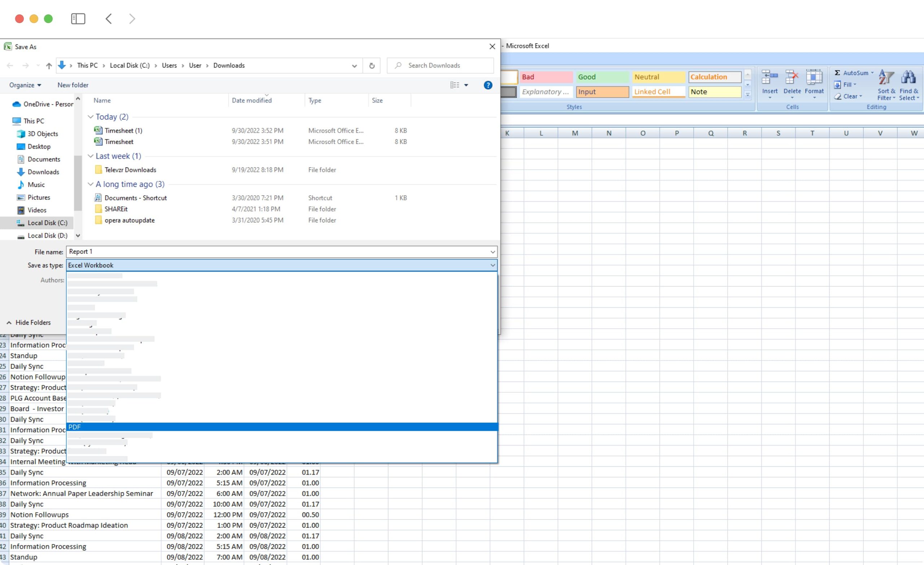Select the Timesheet (1) file
Image resolution: width=924 pixels, height=565 pixels.
pyautogui.click(x=123, y=131)
